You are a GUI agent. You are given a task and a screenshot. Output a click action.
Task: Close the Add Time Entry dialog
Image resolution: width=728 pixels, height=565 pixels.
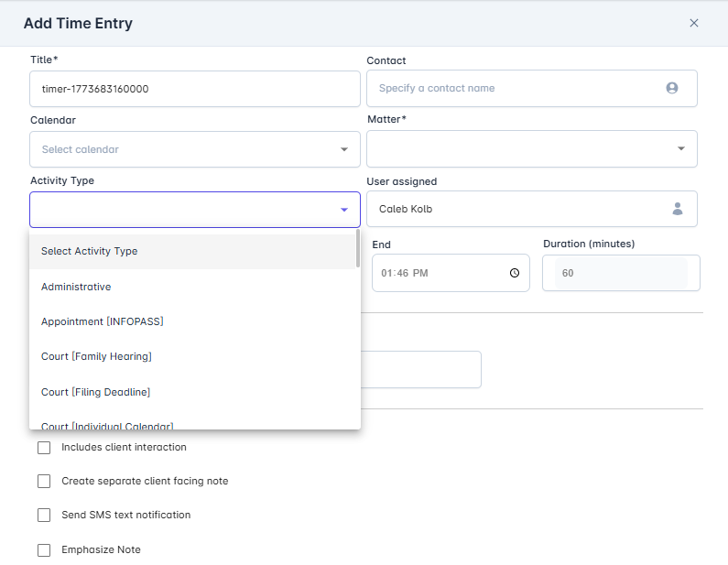[x=693, y=23]
